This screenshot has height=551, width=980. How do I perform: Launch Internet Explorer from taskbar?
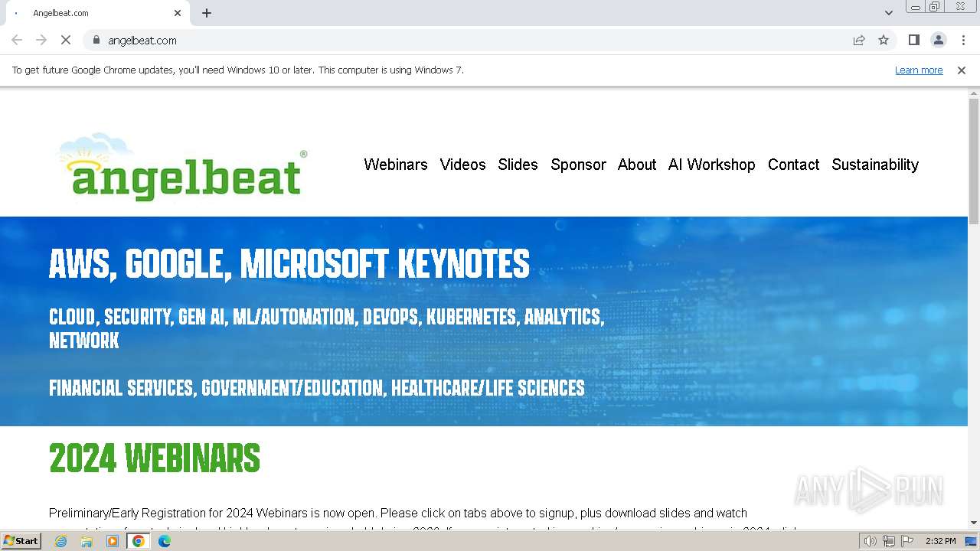pyautogui.click(x=60, y=541)
